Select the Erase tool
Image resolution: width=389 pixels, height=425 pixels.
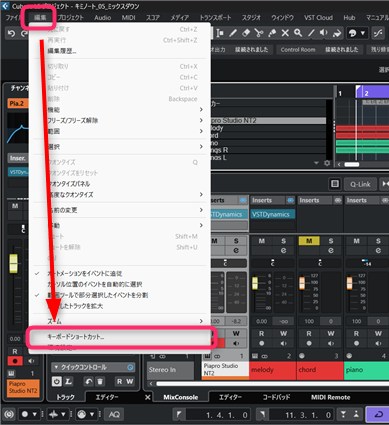(x=246, y=33)
